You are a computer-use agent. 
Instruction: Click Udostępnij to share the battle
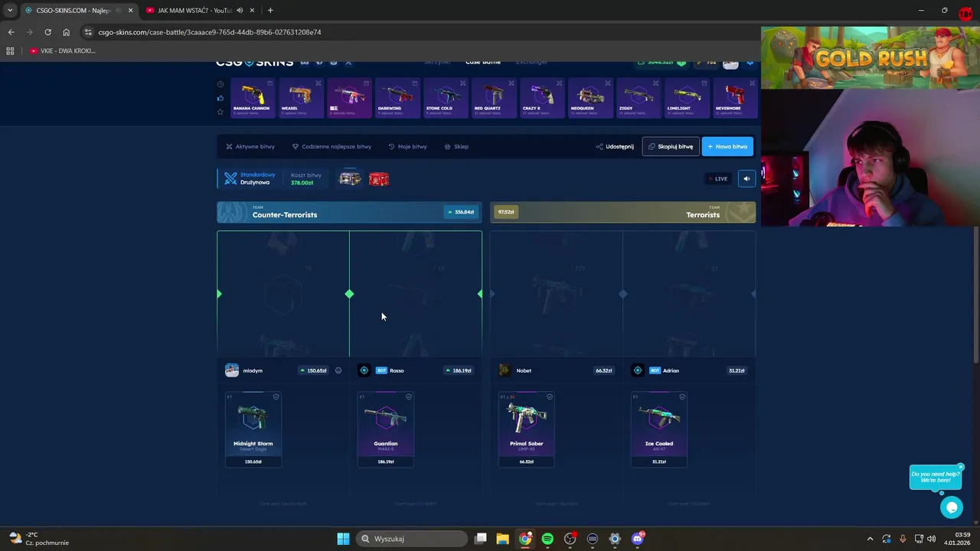[615, 146]
